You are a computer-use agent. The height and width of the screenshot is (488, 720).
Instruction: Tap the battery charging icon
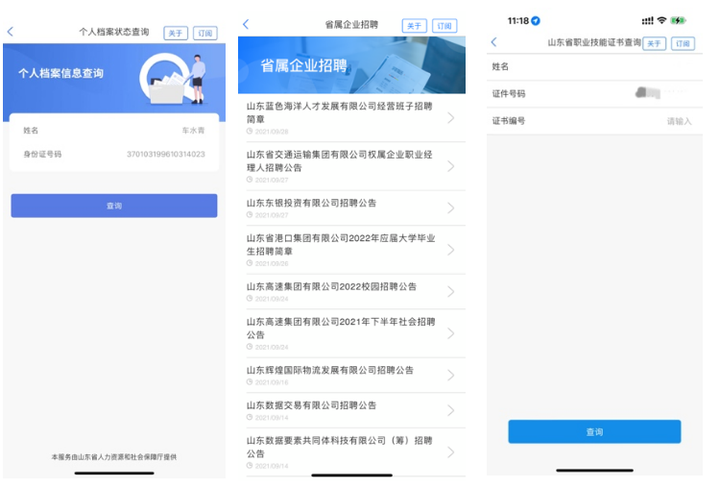(679, 20)
